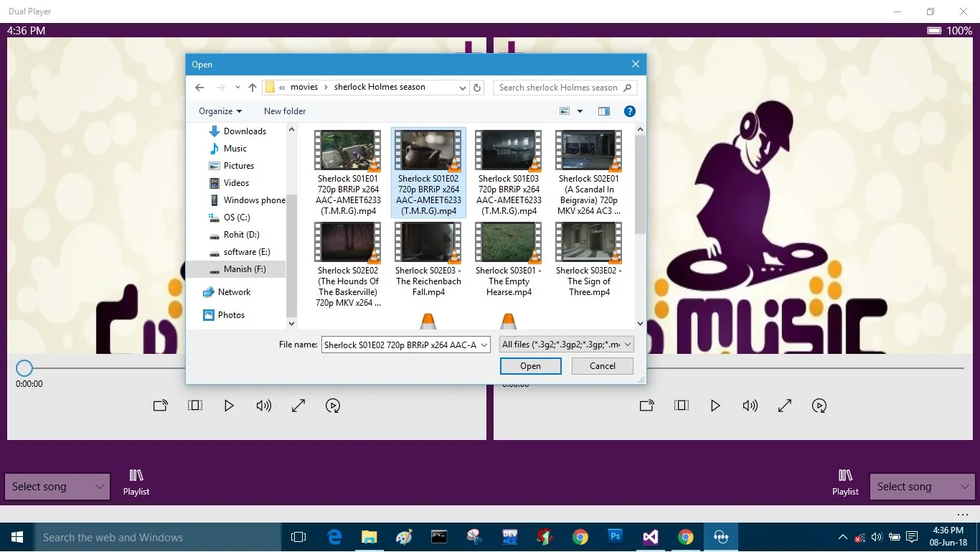Select the Sherlock S01E03 video file

click(x=509, y=172)
